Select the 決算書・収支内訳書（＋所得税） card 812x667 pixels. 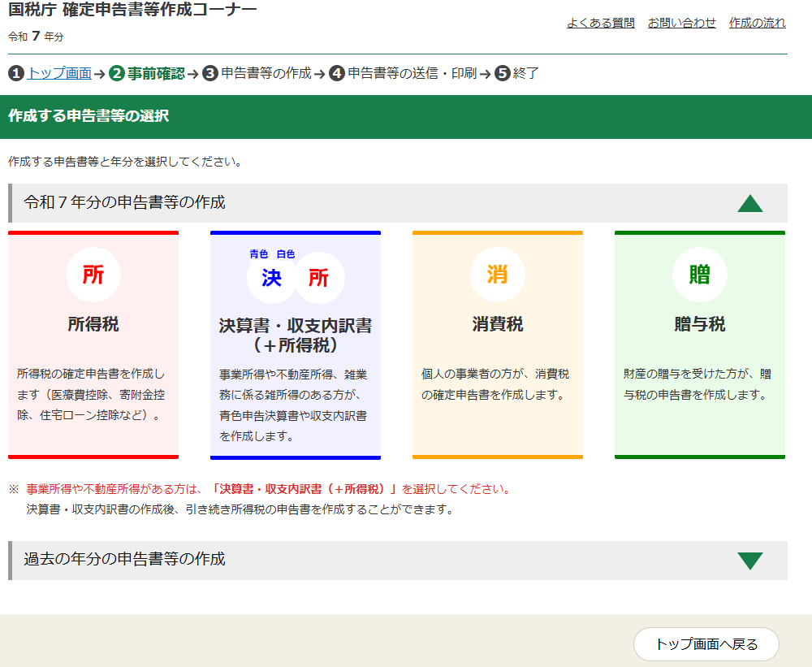295,344
